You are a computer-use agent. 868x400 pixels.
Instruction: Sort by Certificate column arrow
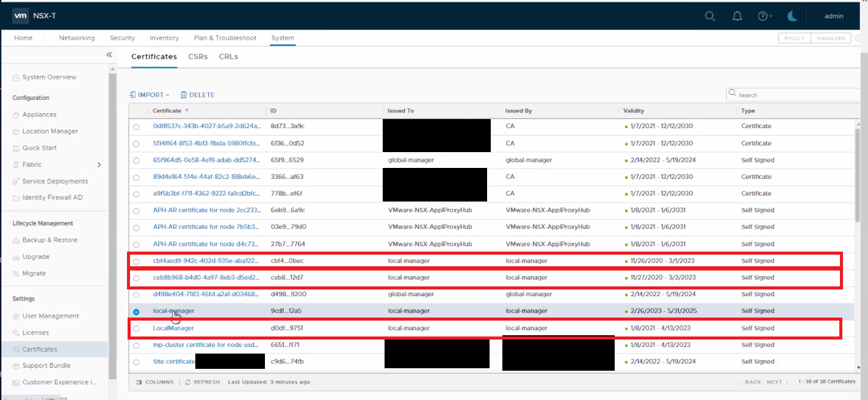(187, 111)
